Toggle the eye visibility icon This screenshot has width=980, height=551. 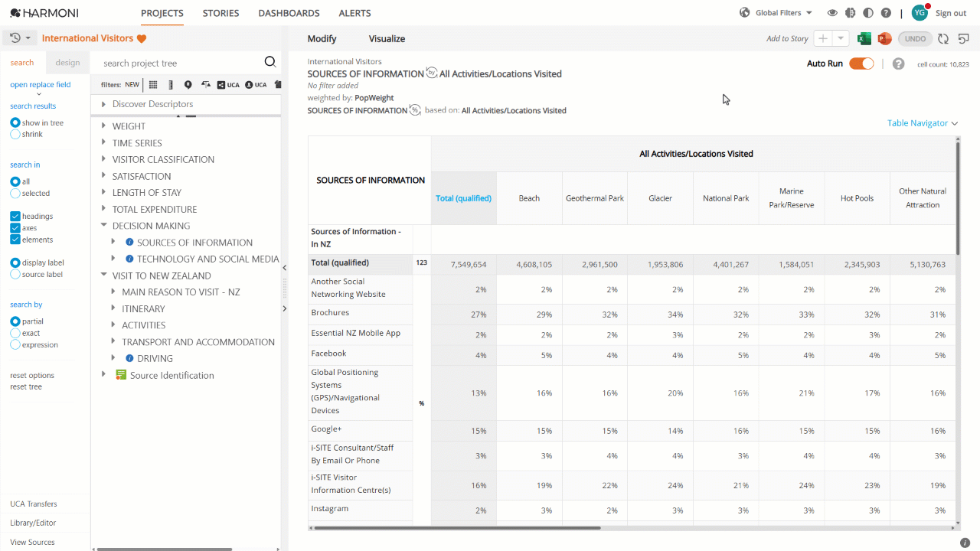pos(832,13)
